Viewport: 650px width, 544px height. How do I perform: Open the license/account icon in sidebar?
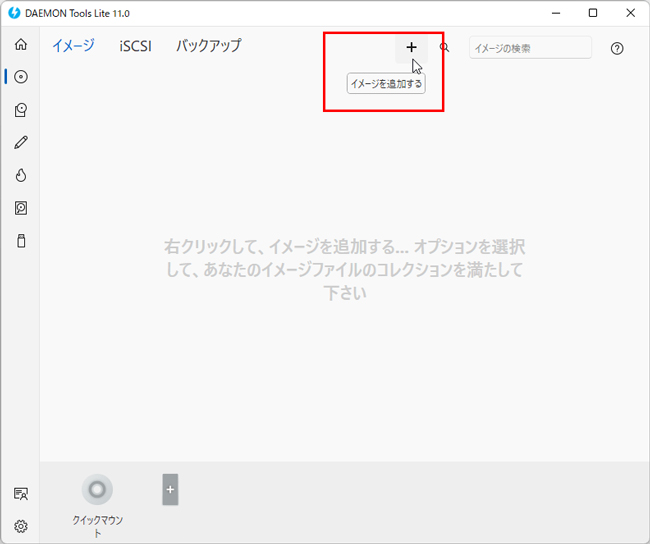click(x=21, y=494)
